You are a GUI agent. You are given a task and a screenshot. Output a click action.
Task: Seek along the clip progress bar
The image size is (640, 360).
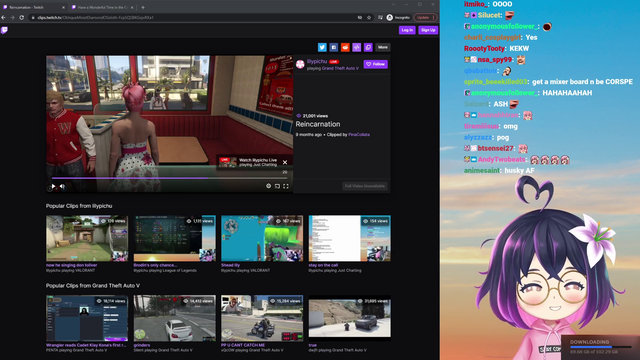(x=169, y=178)
